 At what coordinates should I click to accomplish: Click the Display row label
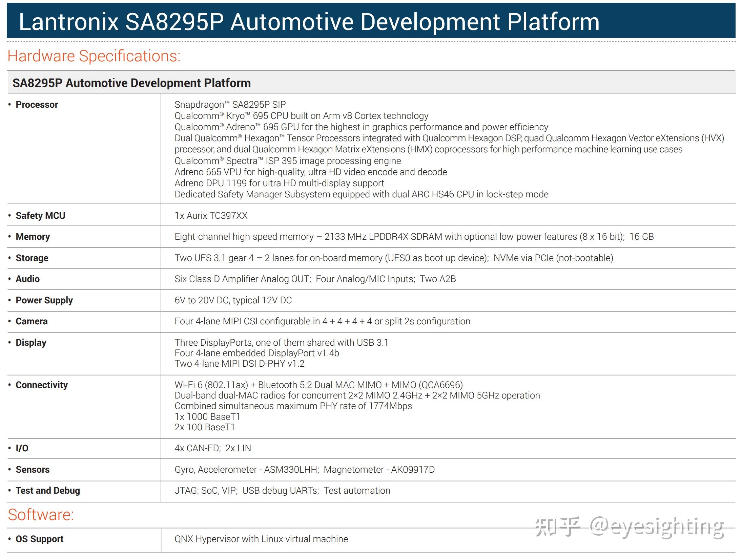[31, 343]
